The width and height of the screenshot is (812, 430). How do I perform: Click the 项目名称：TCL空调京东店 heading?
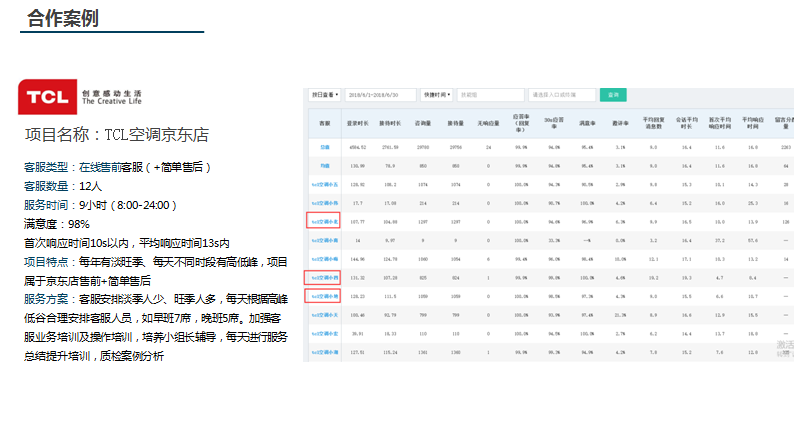[x=117, y=135]
